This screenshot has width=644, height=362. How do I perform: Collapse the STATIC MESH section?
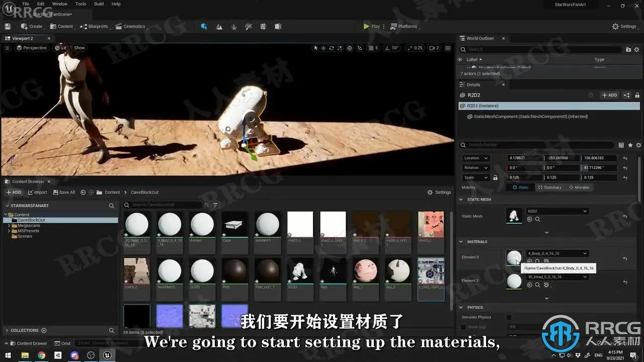pyautogui.click(x=460, y=200)
